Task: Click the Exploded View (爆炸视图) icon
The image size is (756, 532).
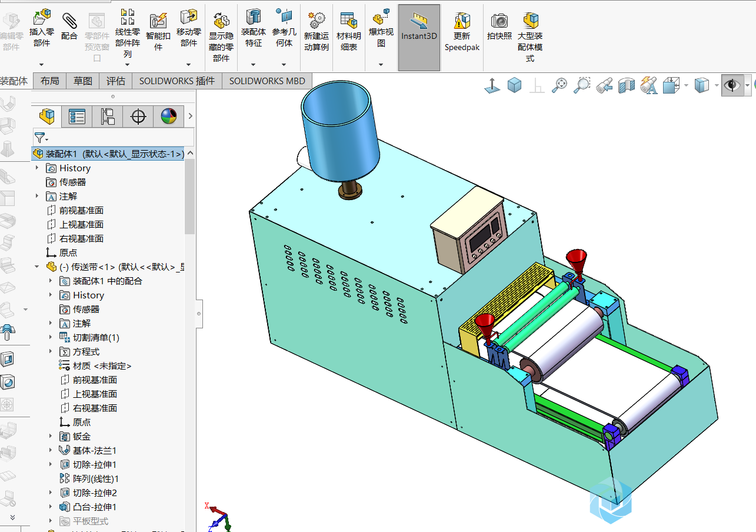Action: coord(381,16)
